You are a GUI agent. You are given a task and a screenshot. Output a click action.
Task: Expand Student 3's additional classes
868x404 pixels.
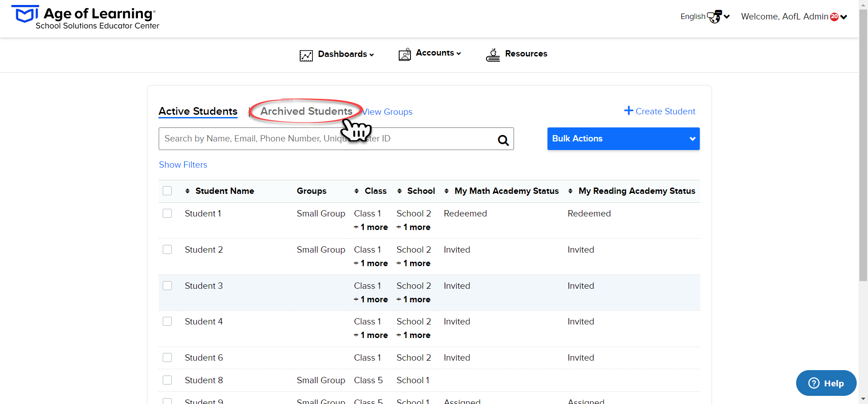coord(371,300)
